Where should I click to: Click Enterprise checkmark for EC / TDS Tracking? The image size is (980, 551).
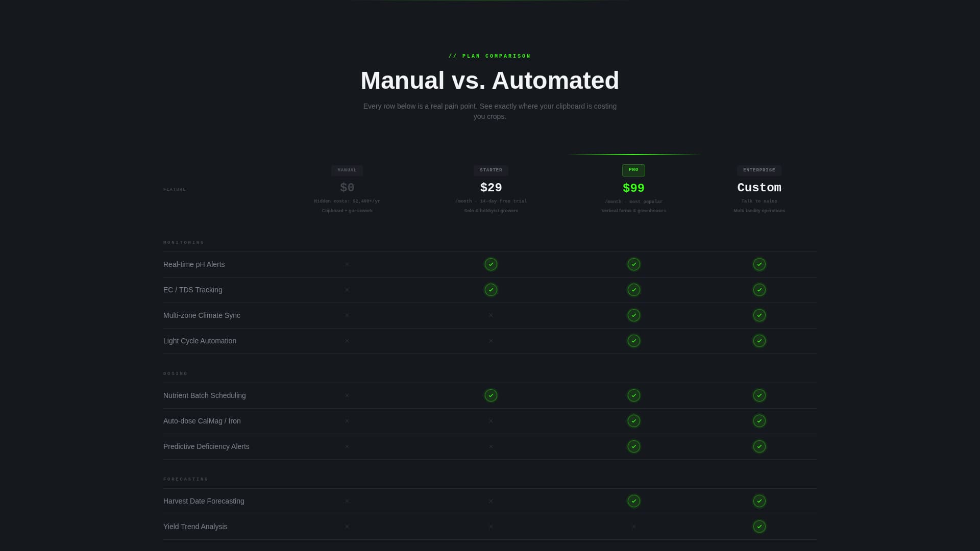pos(759,290)
